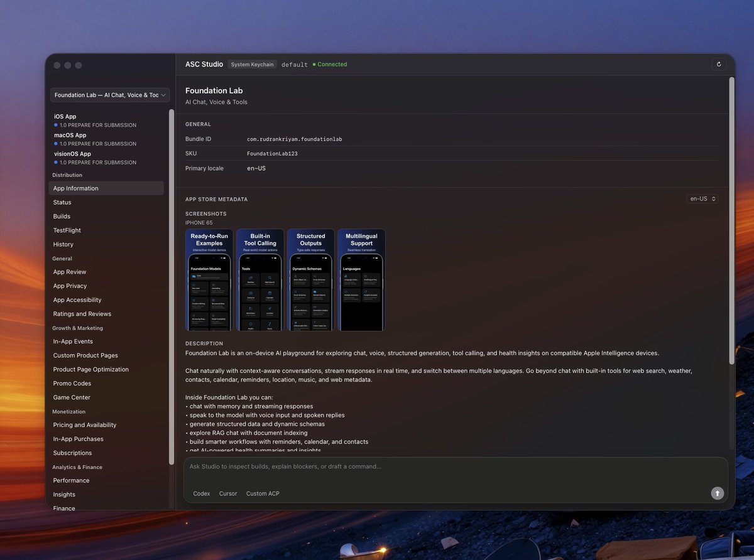754x560 pixels.
Task: Choose the Cursor agent button
Action: (x=228, y=493)
